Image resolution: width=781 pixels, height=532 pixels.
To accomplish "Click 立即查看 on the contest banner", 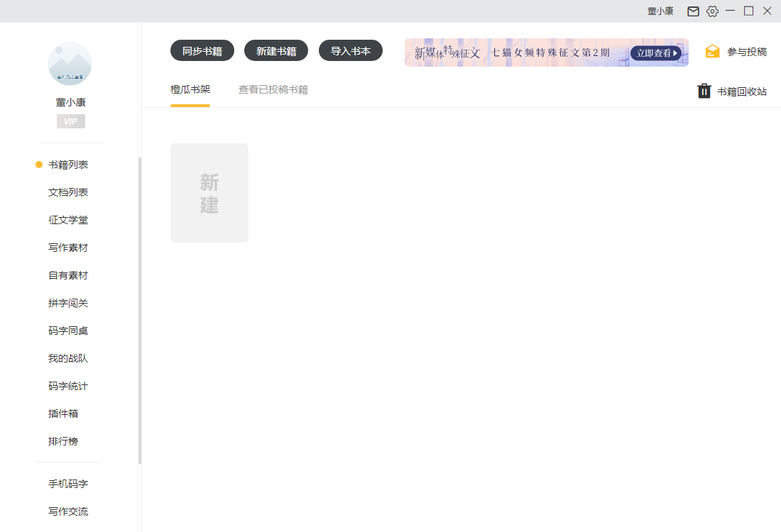I will point(657,52).
